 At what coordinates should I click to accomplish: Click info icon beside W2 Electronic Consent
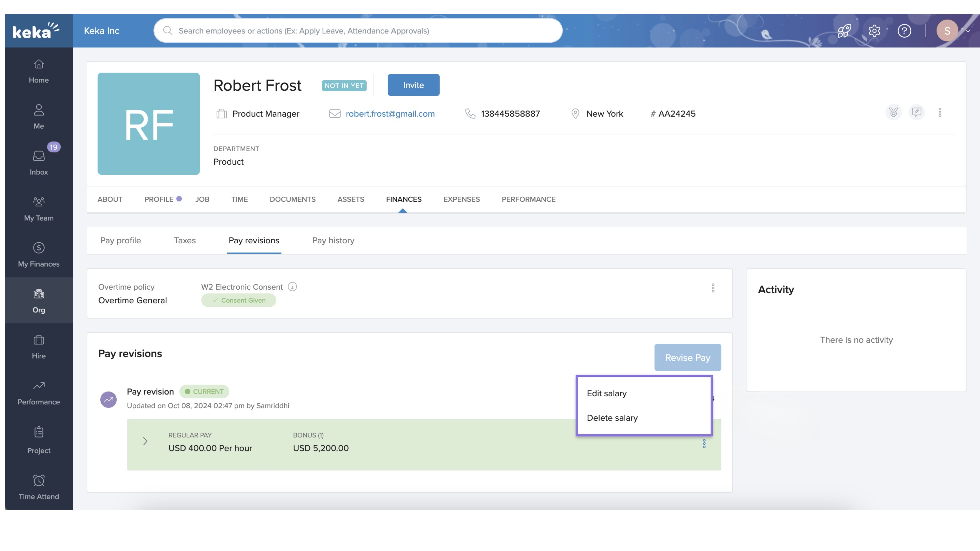pos(292,287)
